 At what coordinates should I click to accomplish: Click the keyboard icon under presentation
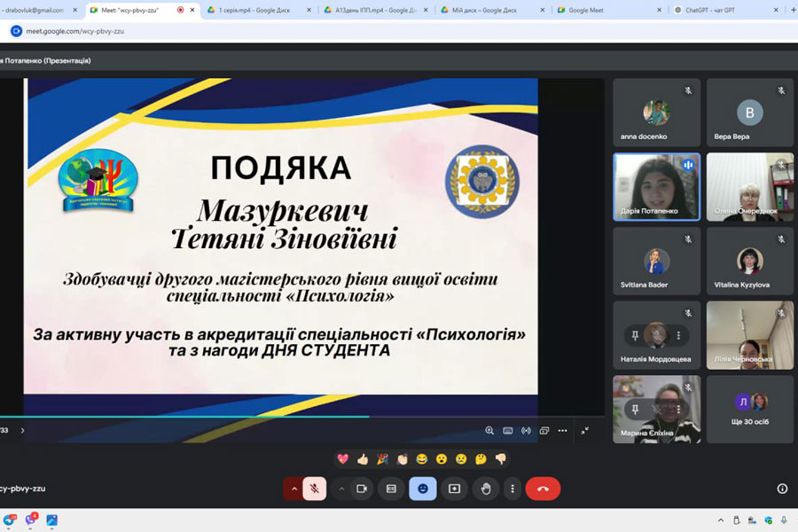pyautogui.click(x=508, y=431)
